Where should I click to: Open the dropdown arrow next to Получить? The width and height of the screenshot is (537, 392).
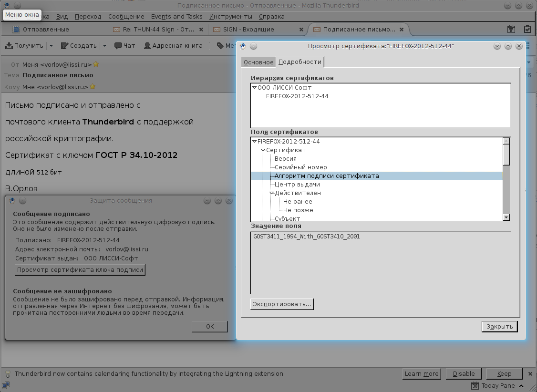(x=51, y=45)
